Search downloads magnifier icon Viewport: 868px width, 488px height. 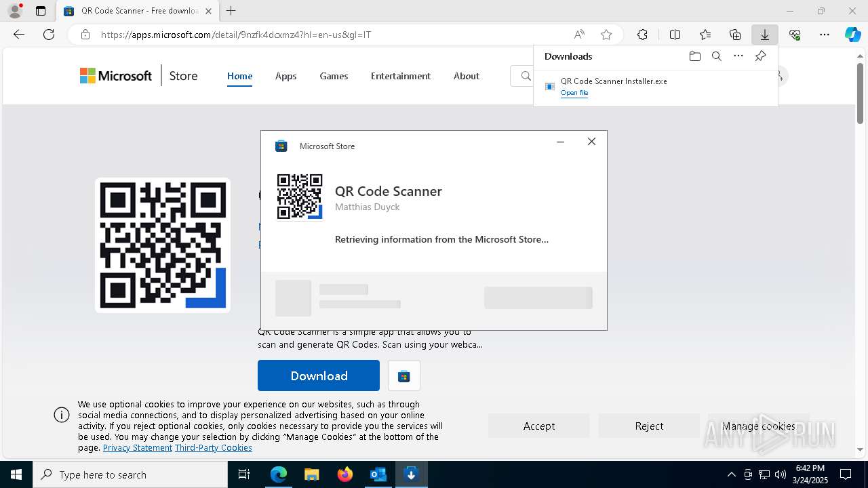click(x=717, y=56)
